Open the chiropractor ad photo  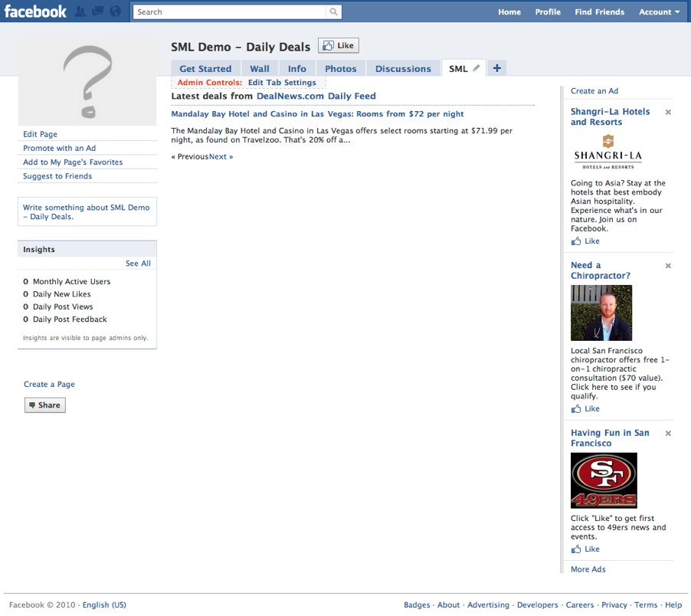point(601,313)
